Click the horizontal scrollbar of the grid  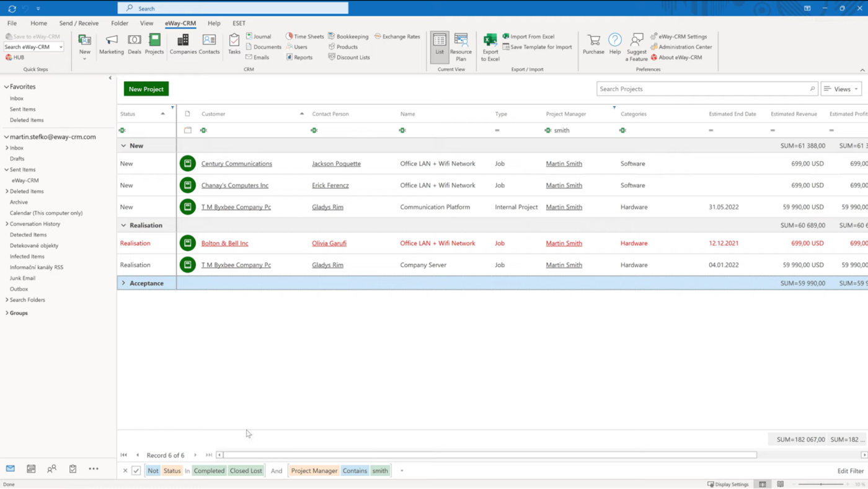click(490, 455)
